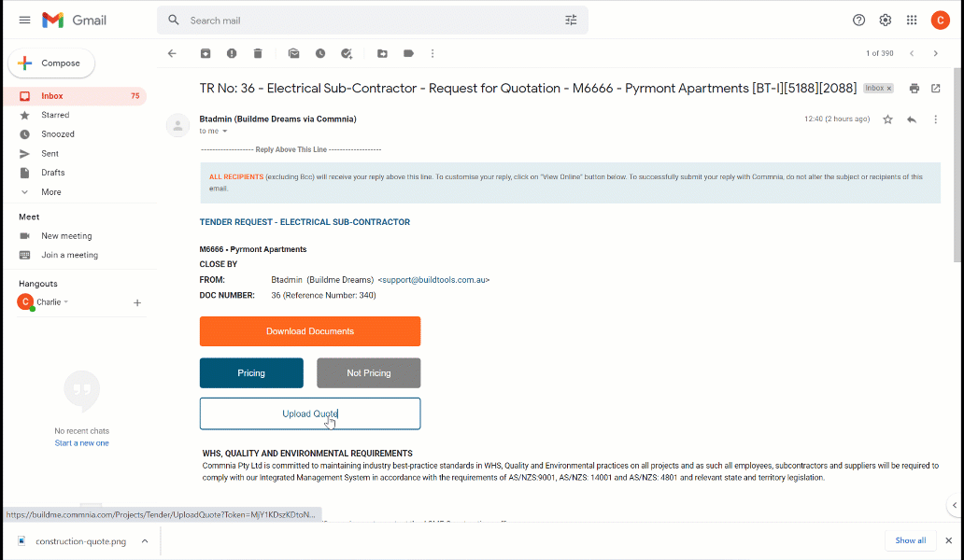The height and width of the screenshot is (560, 964).
Task: Click in the Search mail field
Action: pyautogui.click(x=372, y=21)
